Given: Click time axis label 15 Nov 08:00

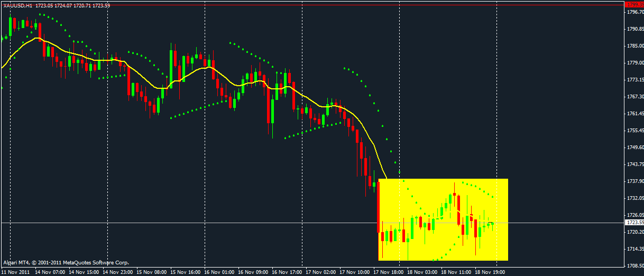Looking at the screenshot, I should 151,272.
